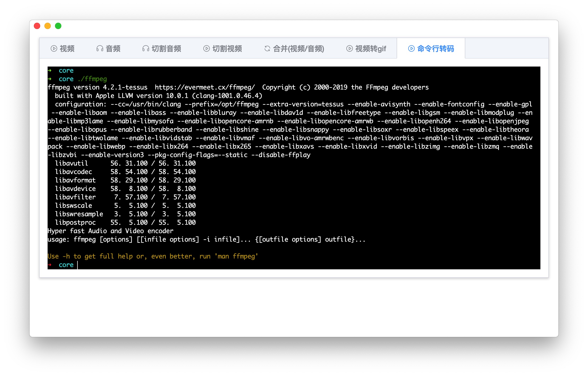
Task: Open the 合并(视频/音频) tab
Action: (x=298, y=49)
